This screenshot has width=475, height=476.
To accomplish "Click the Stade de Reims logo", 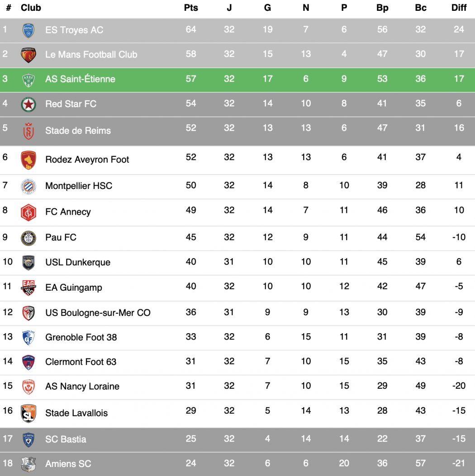I will point(28,131).
